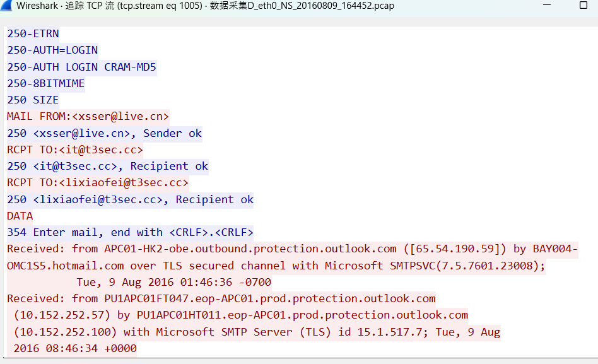The image size is (598, 364).
Task: Click the lixiaofei Recipient ok response
Action: [x=130, y=199]
